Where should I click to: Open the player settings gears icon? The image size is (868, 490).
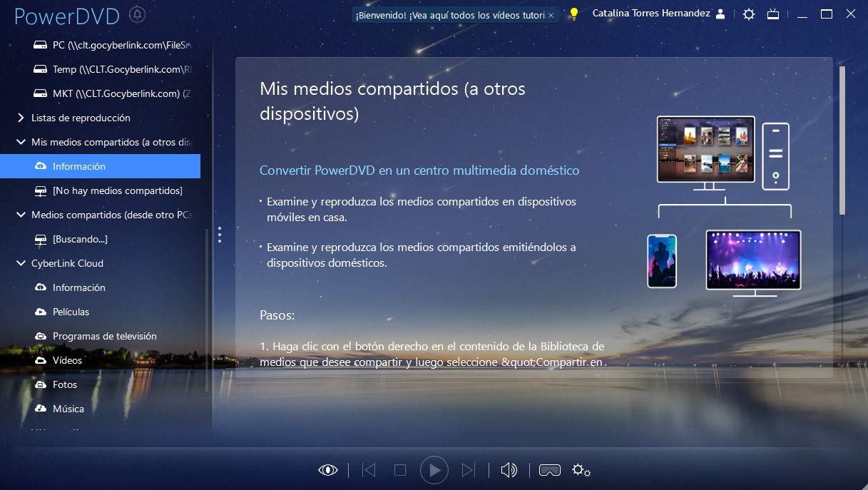point(581,470)
